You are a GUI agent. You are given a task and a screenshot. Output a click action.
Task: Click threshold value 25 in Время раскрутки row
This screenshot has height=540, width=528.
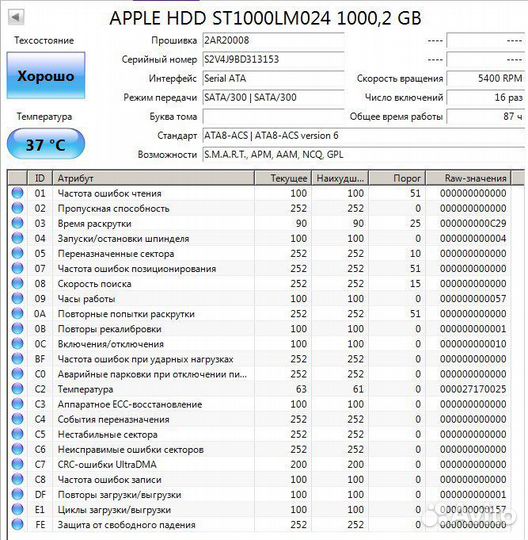point(415,224)
